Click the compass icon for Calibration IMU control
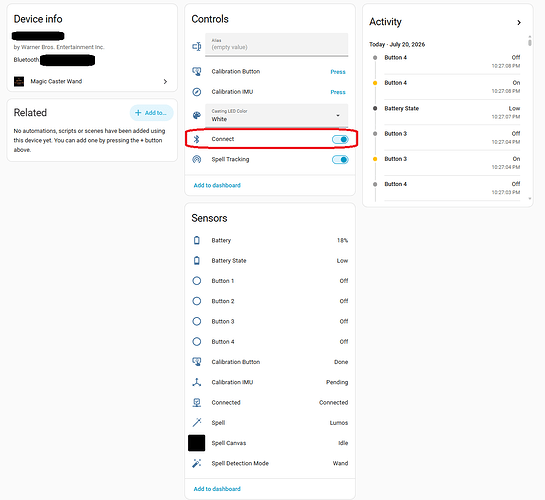545x500 pixels. [197, 92]
